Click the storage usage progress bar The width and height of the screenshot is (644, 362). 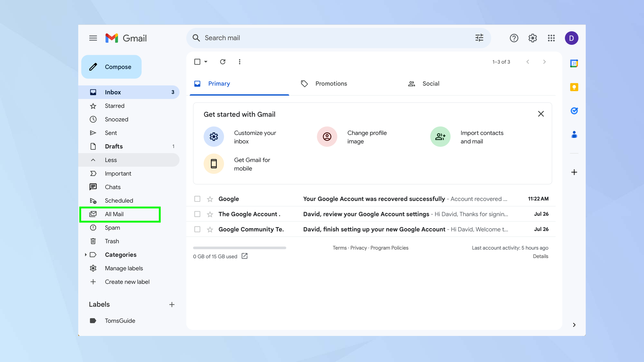pos(240,248)
